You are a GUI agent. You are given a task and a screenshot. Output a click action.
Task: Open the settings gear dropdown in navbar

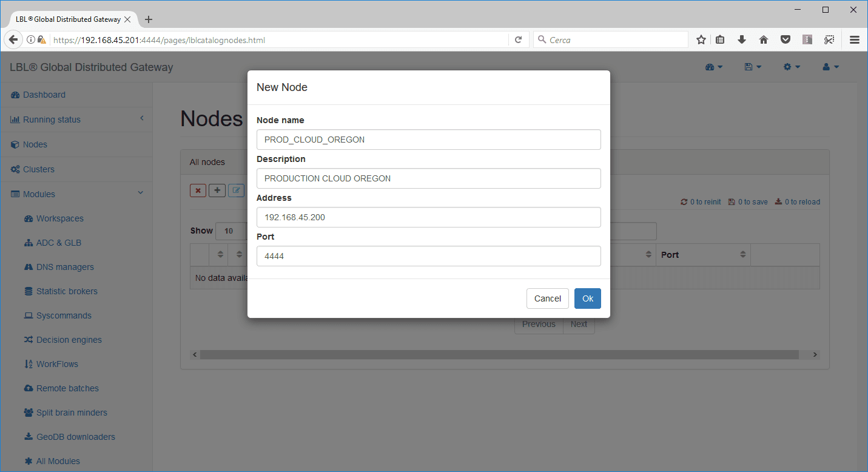(792, 67)
